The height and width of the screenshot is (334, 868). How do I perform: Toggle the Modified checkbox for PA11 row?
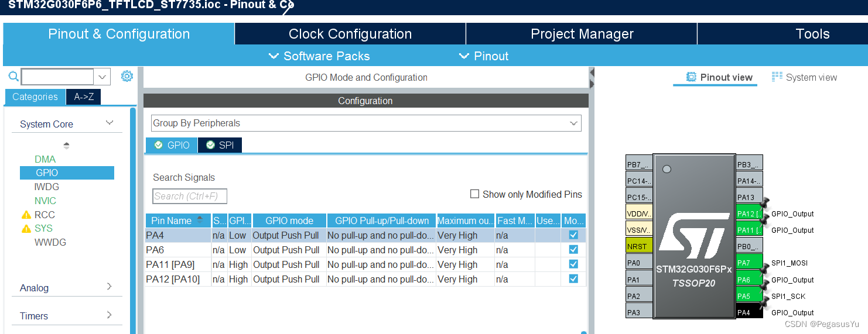pos(573,264)
